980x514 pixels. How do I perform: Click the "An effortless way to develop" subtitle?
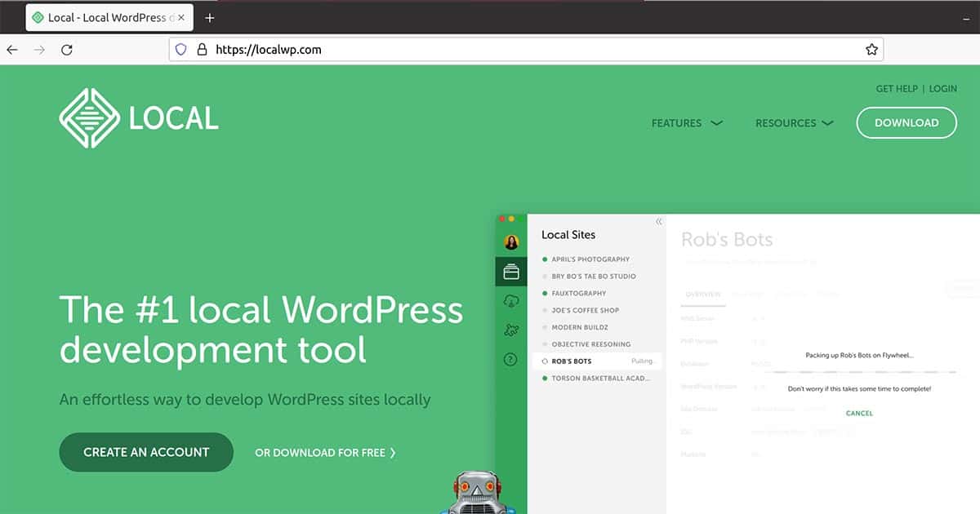pos(245,400)
